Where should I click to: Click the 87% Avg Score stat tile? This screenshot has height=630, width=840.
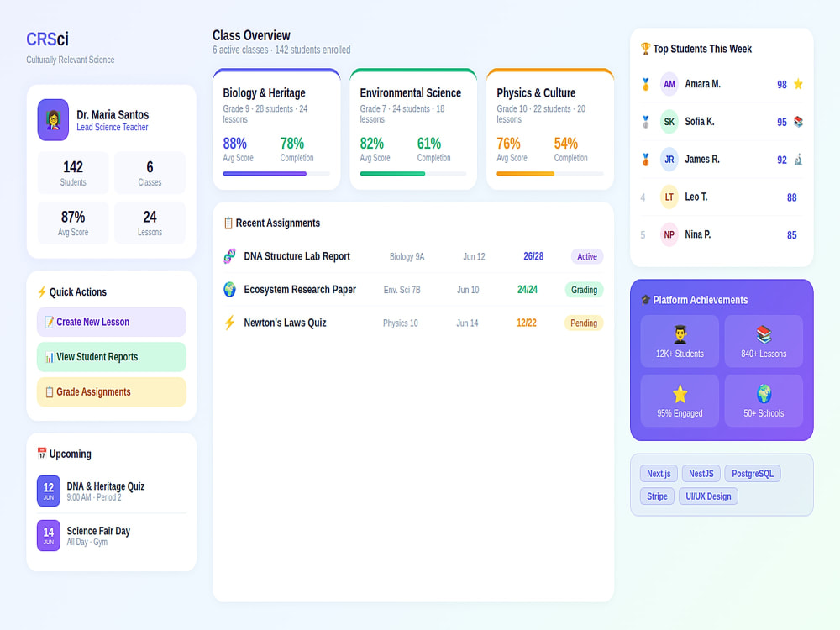73,223
